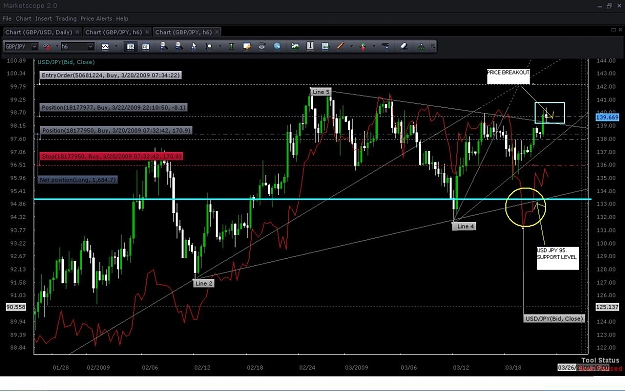Open the Chart menu
625x391 pixels.
click(24, 19)
